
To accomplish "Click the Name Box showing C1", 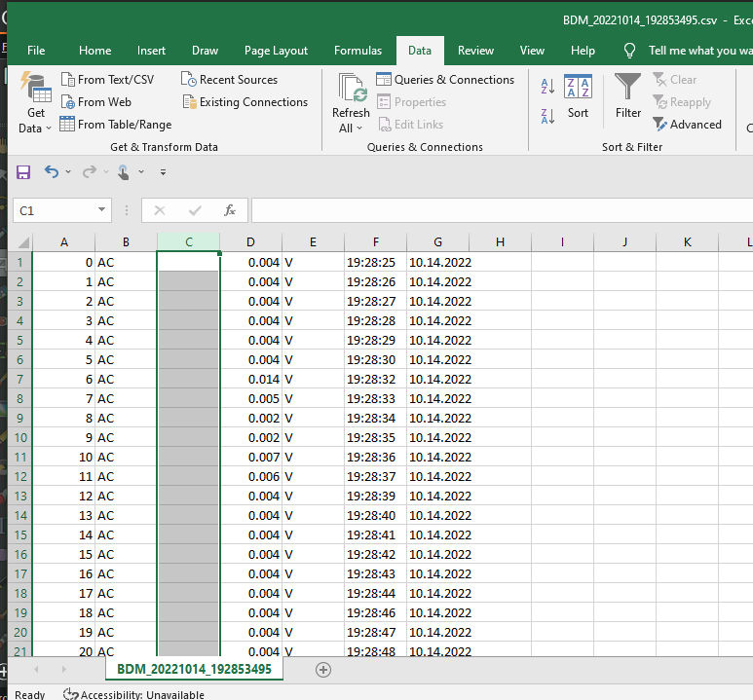I will (55, 210).
